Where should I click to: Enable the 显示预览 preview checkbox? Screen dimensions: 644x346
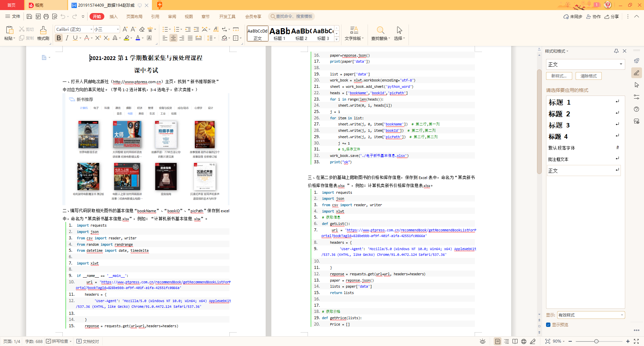pos(548,325)
